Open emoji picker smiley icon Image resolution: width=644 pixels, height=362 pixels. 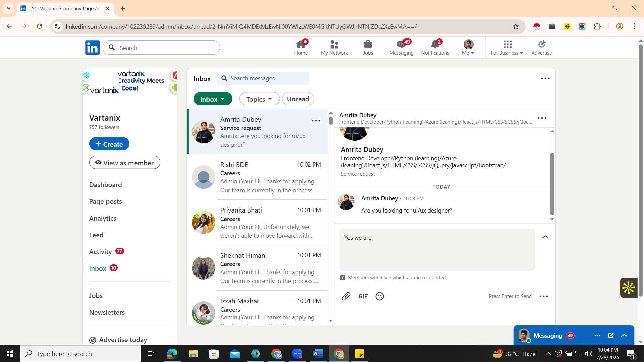pyautogui.click(x=380, y=296)
